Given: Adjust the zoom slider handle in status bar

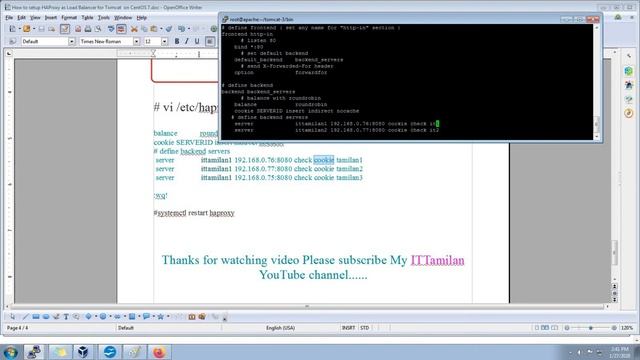Looking at the screenshot, I should 590,328.
